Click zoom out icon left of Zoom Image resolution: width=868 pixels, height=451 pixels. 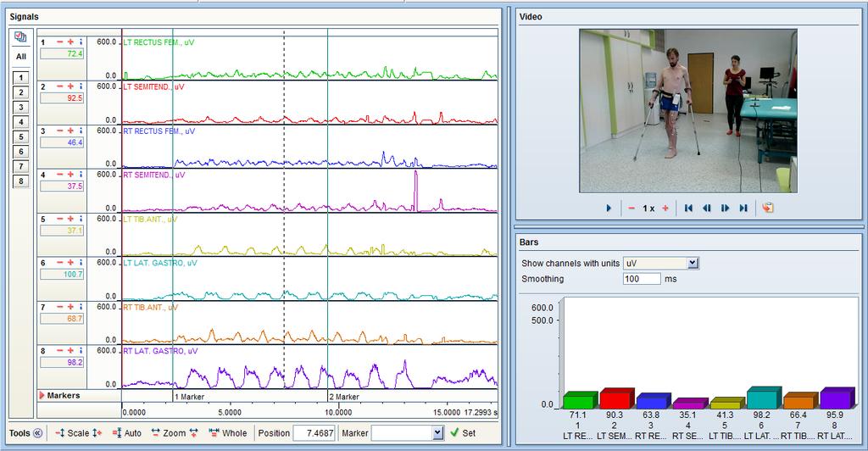click(156, 433)
